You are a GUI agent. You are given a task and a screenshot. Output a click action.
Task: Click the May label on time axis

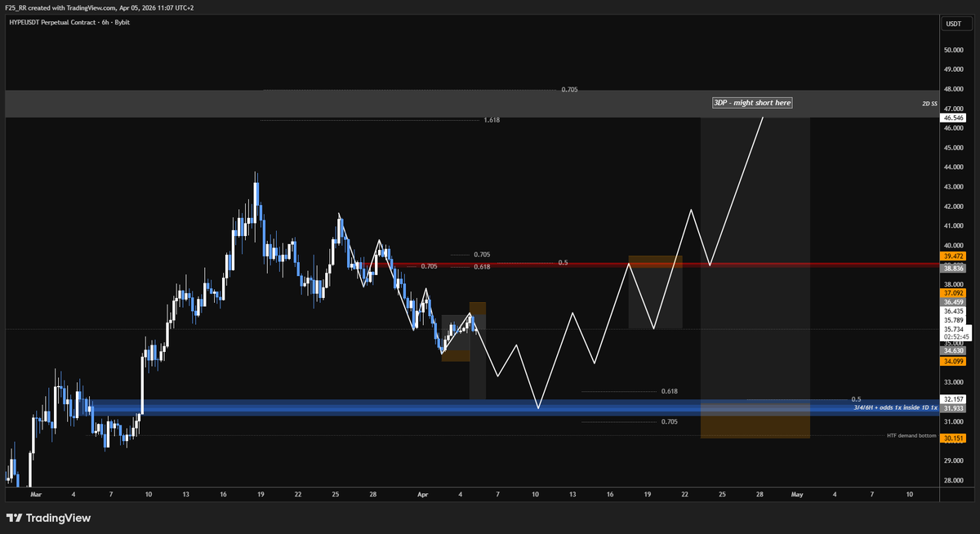(x=797, y=495)
